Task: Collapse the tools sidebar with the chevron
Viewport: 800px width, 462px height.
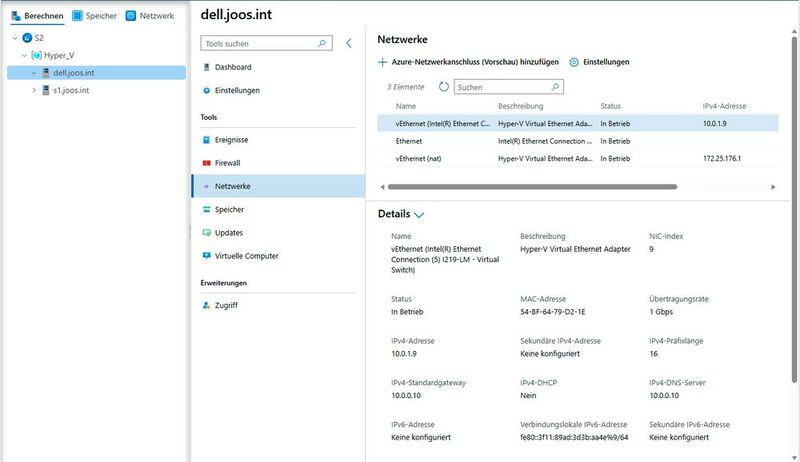Action: [x=349, y=43]
